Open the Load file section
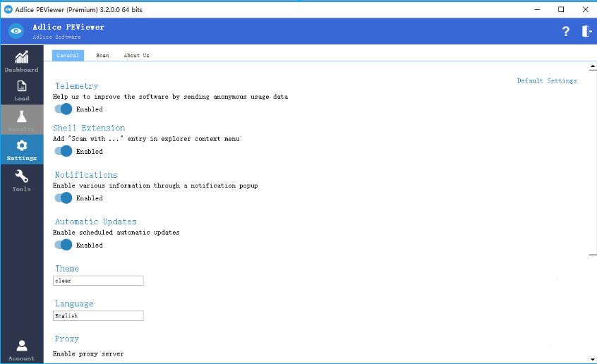Viewport: 597px width, 364px height. tap(22, 90)
